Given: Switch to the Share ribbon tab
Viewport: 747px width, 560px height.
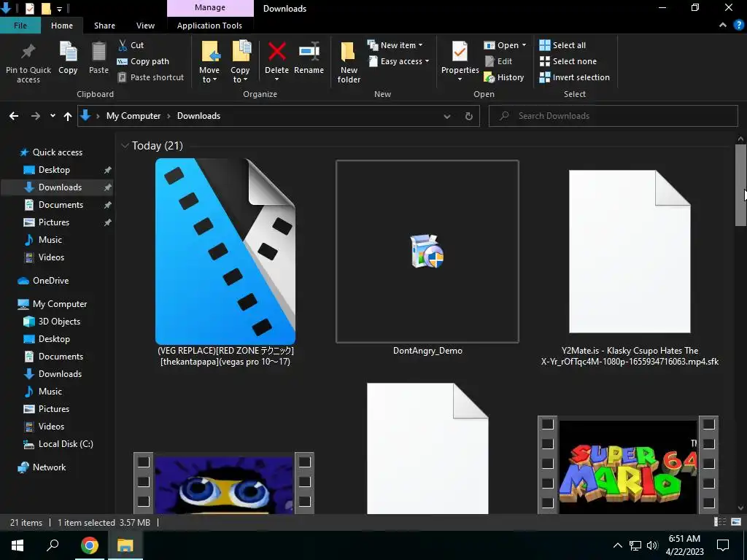Looking at the screenshot, I should [104, 26].
